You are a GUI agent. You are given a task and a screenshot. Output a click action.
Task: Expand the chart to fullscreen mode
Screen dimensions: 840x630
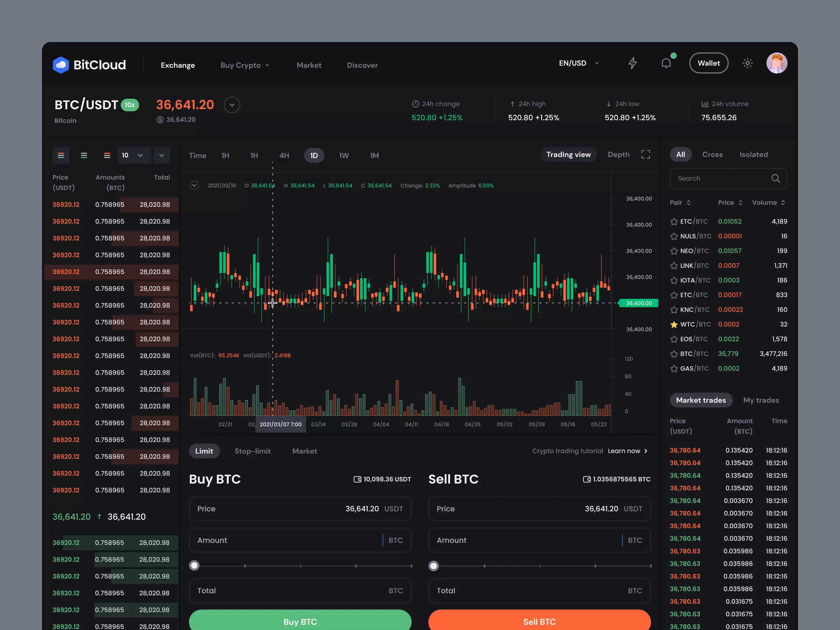point(645,154)
